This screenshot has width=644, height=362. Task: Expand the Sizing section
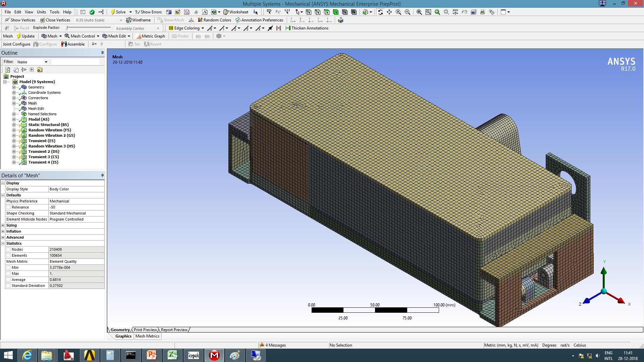pyautogui.click(x=3, y=225)
